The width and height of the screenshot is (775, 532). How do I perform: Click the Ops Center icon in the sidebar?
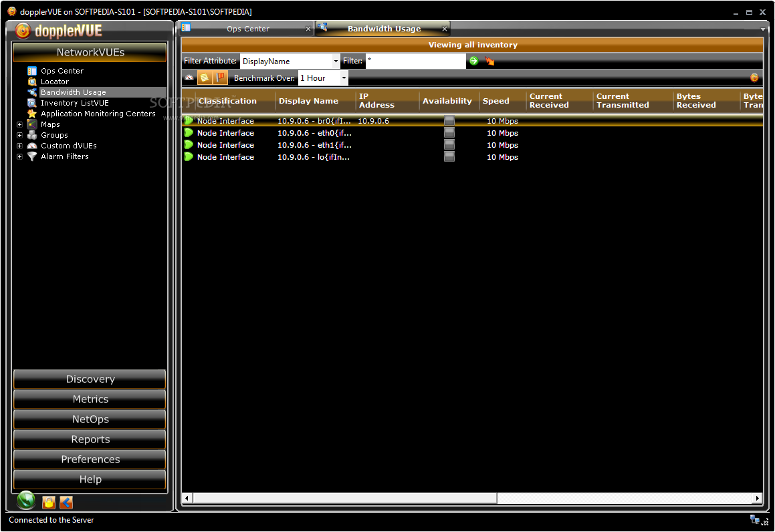point(32,71)
